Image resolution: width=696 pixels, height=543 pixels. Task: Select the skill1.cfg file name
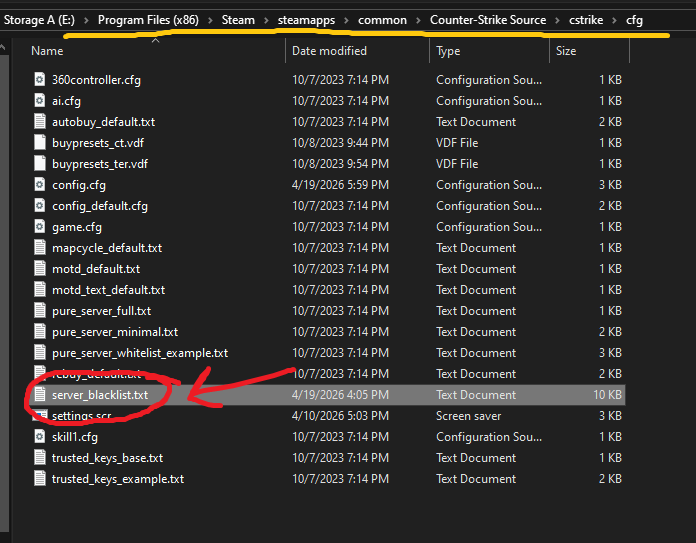(x=75, y=437)
